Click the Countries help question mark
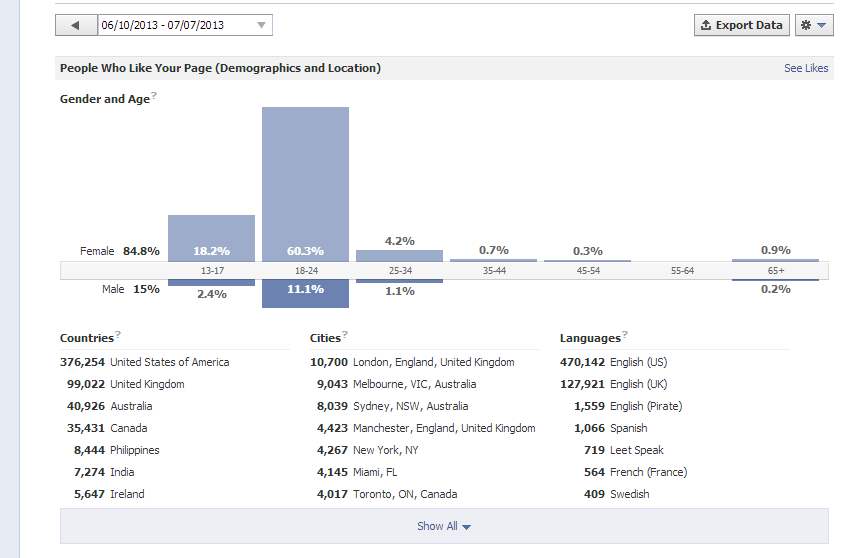This screenshot has height=558, width=868. 117,334
